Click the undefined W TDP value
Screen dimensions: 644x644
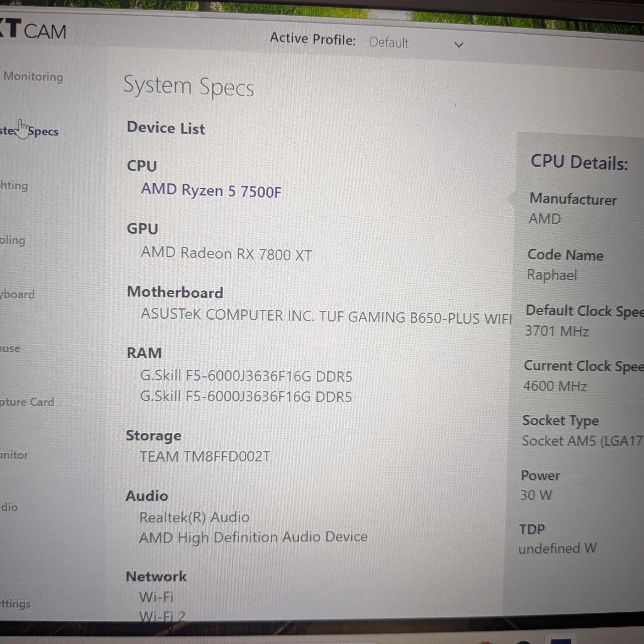(558, 548)
